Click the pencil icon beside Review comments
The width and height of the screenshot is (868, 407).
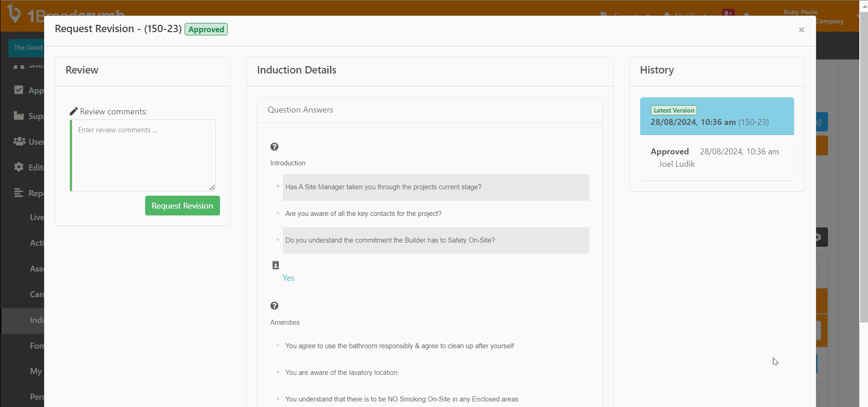pyautogui.click(x=73, y=112)
